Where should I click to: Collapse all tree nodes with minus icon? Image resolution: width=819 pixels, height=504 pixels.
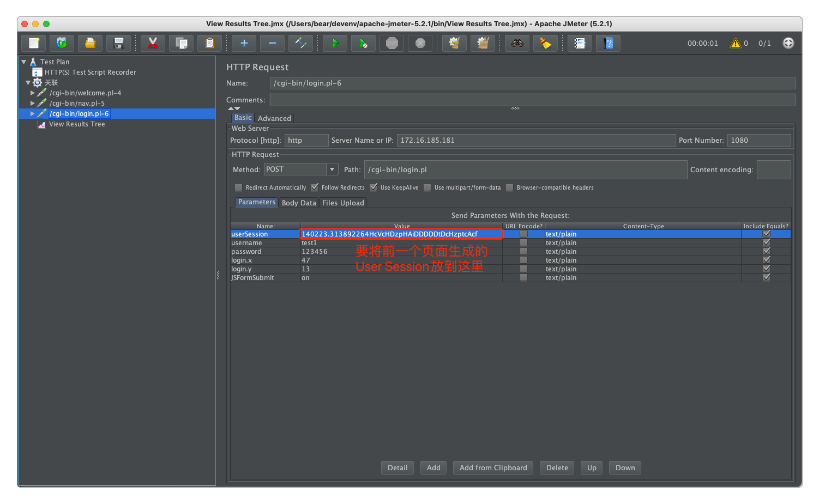273,43
